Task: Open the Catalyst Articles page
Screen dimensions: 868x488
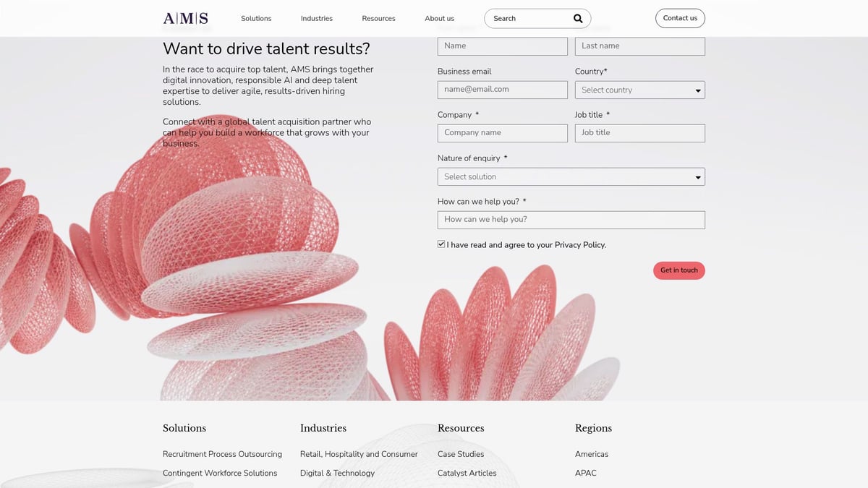Action: click(467, 473)
